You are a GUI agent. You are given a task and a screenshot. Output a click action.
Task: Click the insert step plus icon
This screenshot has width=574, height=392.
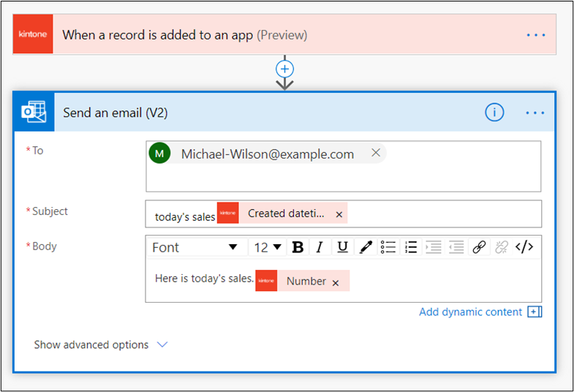click(284, 69)
